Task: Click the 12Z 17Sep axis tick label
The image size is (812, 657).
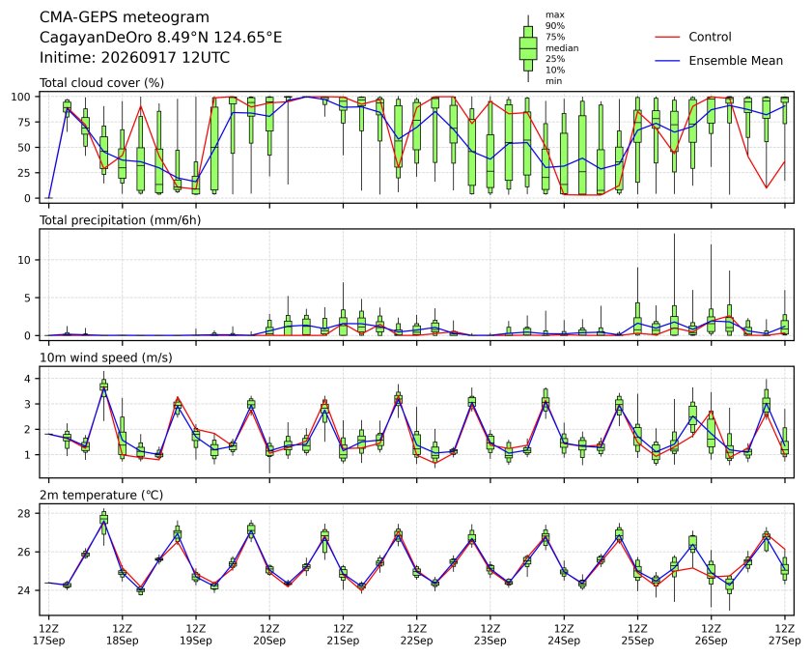Action: [x=48, y=635]
